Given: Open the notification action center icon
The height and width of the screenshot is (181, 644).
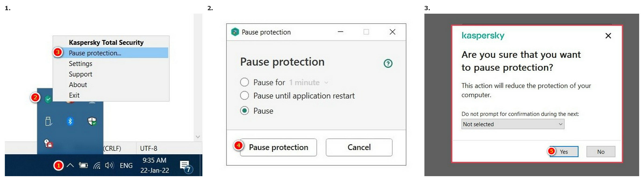Looking at the screenshot, I should point(185,166).
